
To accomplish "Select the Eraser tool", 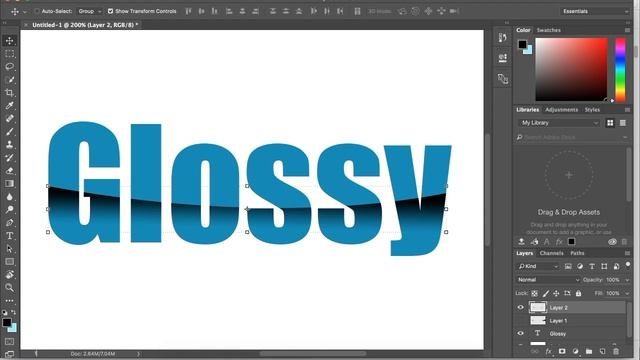I will click(9, 171).
